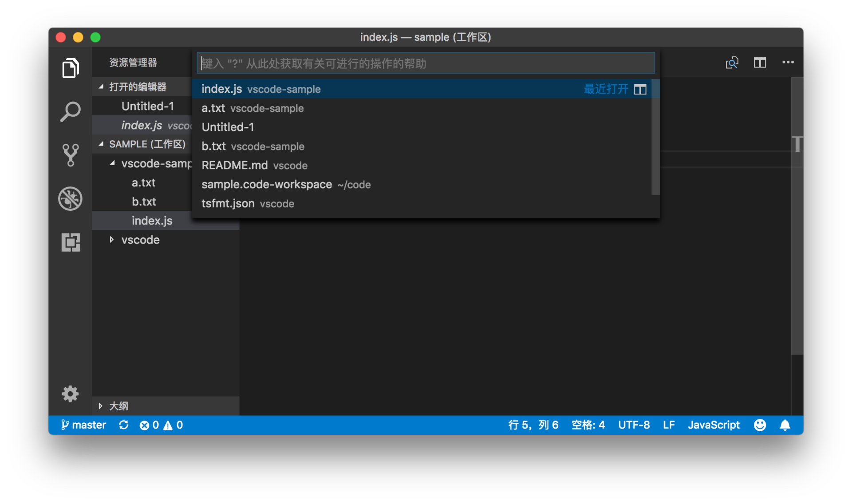This screenshot has width=852, height=504.
Task: Click the quick open scrollbar
Action: pos(655,137)
